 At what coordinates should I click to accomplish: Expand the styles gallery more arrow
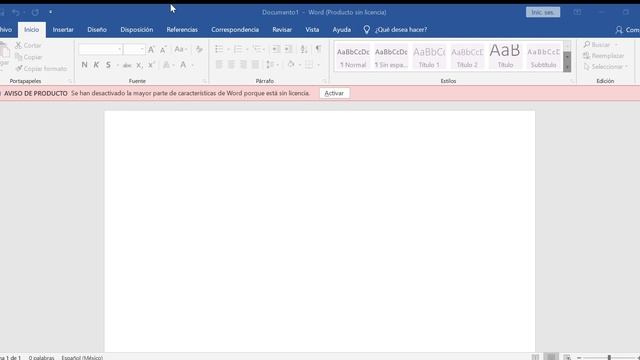(567, 67)
